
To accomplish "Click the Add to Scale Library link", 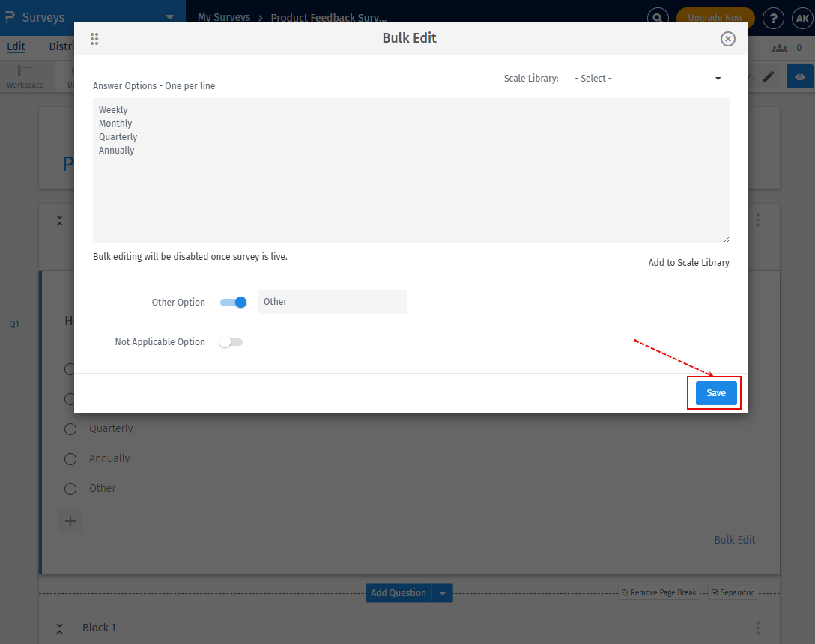I will pyautogui.click(x=688, y=262).
